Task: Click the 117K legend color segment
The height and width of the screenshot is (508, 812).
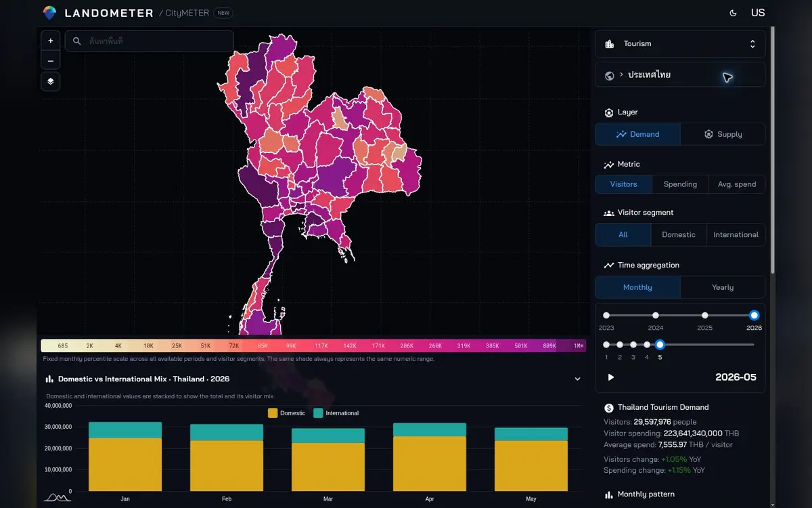Action: pyautogui.click(x=321, y=345)
